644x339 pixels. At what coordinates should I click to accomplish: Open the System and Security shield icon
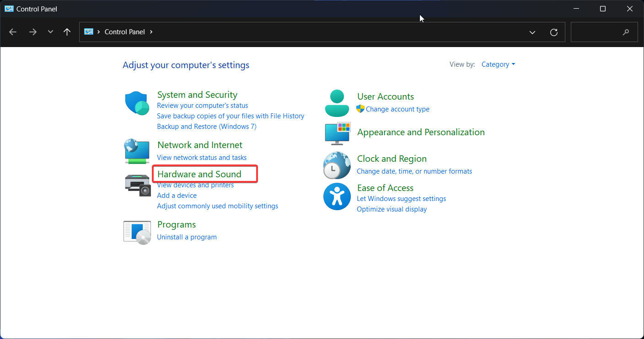tap(137, 103)
